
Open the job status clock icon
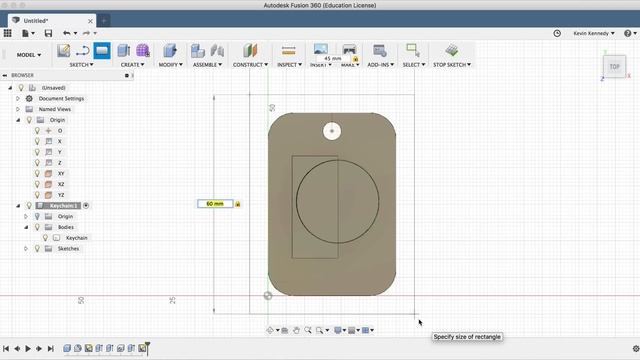[x=557, y=33]
